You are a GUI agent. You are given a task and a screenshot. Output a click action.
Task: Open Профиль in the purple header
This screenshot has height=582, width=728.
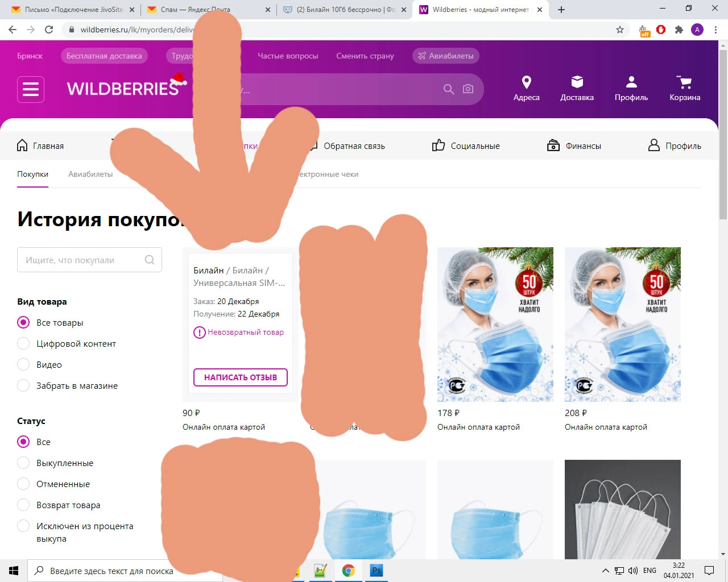631,89
